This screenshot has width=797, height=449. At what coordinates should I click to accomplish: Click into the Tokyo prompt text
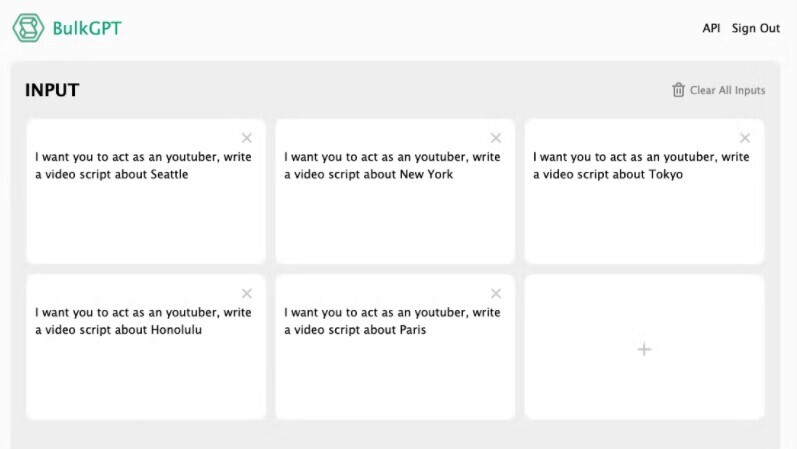coord(641,165)
